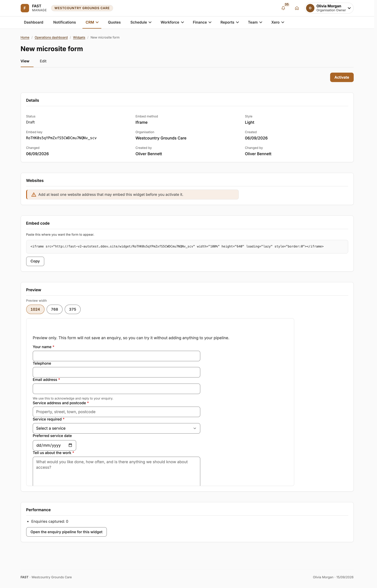Click the home icon in header
The height and width of the screenshot is (588, 377).
(x=297, y=8)
